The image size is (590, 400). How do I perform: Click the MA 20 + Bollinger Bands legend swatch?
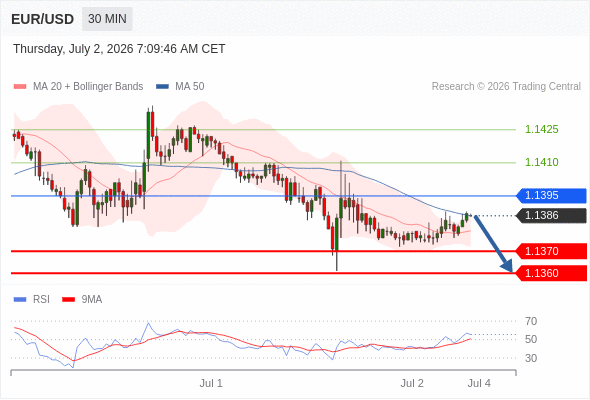click(x=20, y=87)
